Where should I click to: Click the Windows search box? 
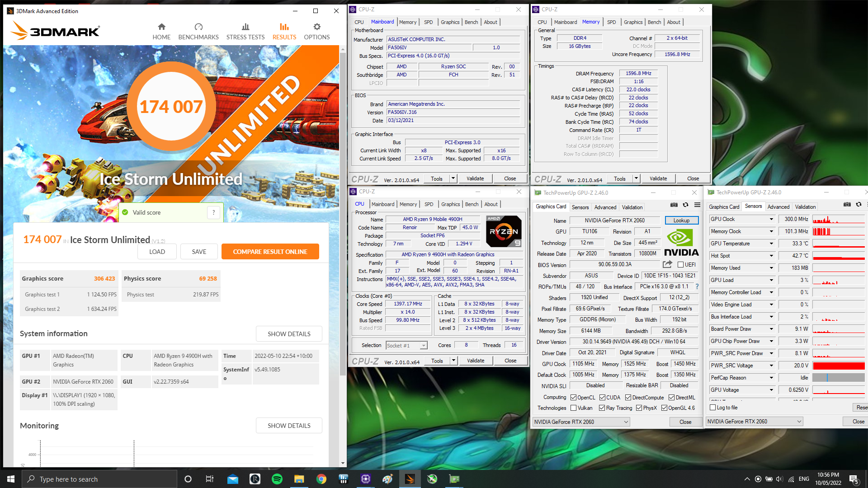99,479
